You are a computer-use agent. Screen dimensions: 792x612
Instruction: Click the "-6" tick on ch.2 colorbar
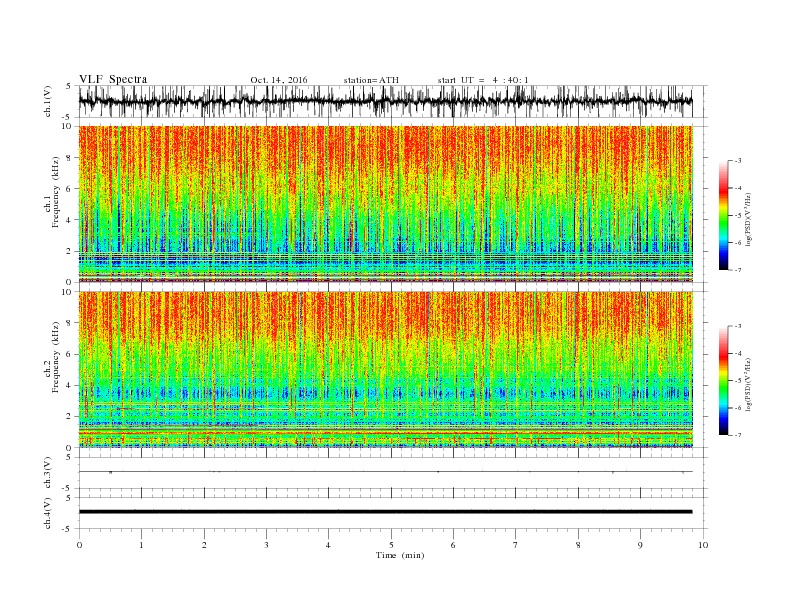coord(737,408)
